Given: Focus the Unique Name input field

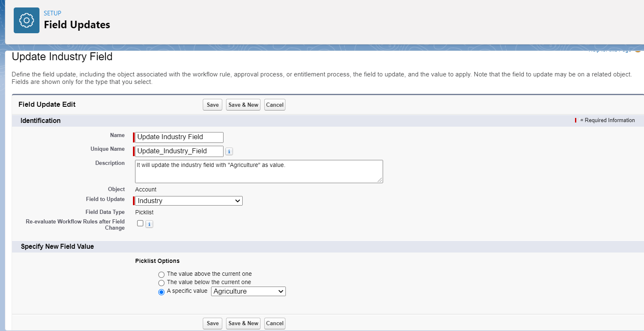Looking at the screenshot, I should [x=179, y=151].
